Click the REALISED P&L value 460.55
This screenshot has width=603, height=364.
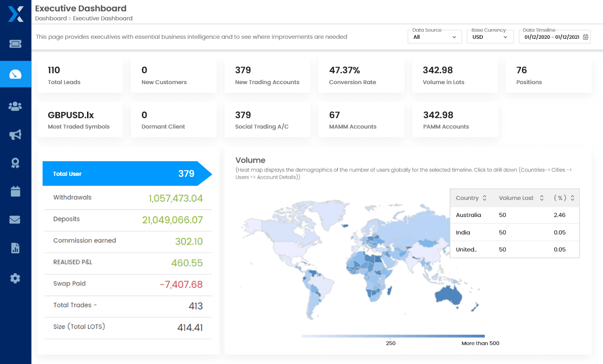(x=187, y=263)
